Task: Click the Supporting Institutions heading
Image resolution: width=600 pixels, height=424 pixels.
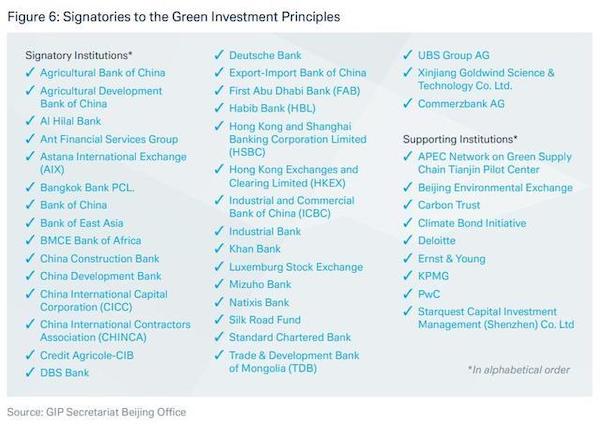Action: (460, 139)
